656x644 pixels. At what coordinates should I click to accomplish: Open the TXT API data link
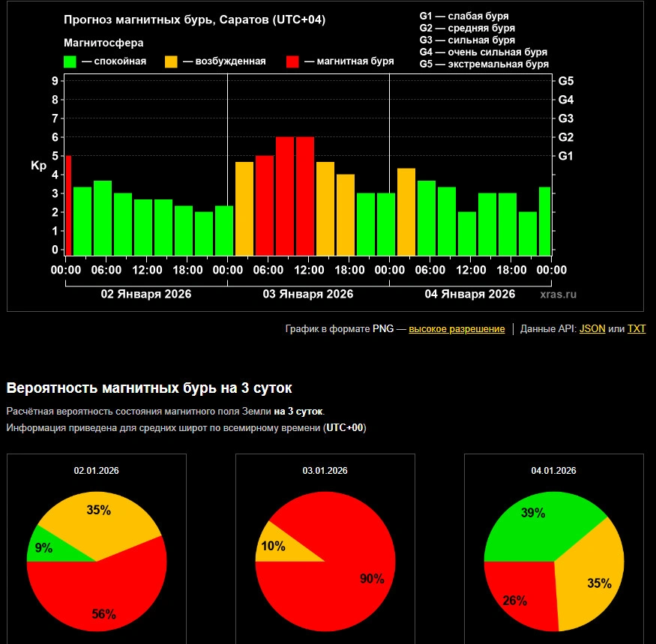coord(636,329)
